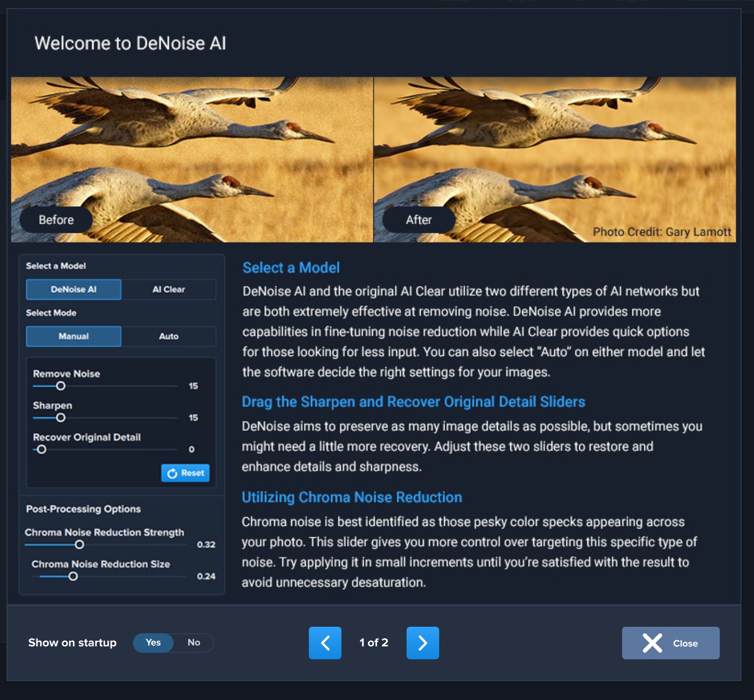
Task: Click the Remove Noise value 15
Action: [193, 386]
